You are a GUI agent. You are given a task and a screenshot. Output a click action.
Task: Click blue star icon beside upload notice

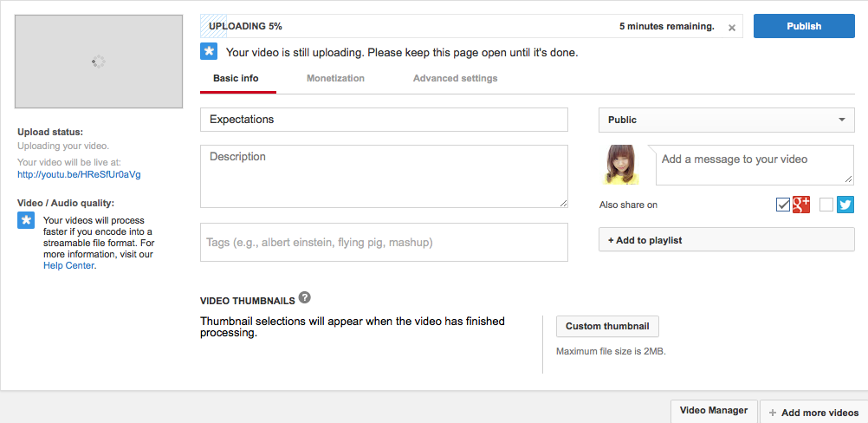(209, 51)
